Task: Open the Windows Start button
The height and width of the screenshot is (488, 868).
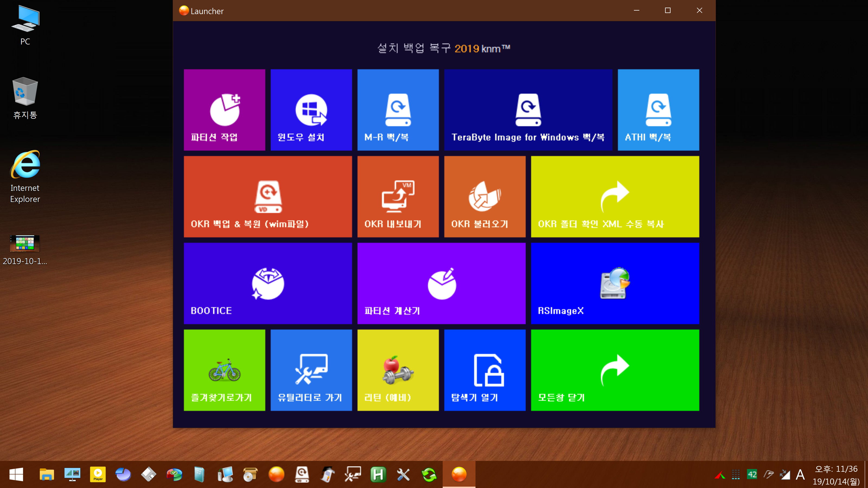Action: (16, 474)
